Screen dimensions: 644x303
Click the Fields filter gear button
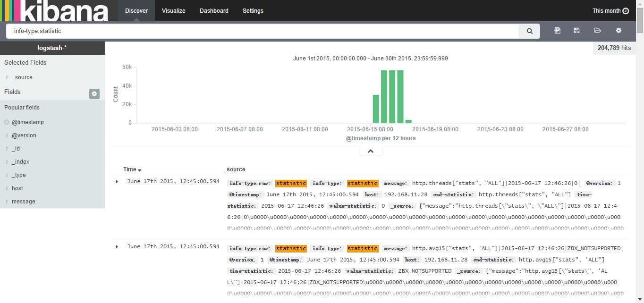94,94
